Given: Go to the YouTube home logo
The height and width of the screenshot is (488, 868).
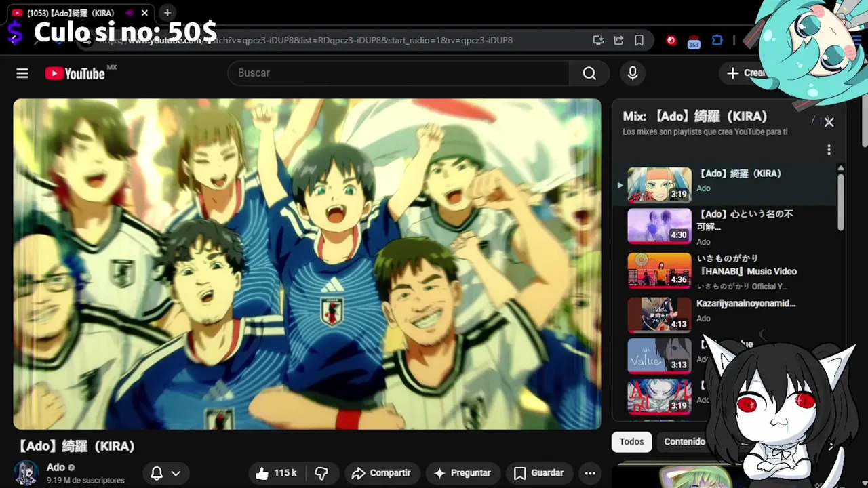Looking at the screenshot, I should [75, 73].
